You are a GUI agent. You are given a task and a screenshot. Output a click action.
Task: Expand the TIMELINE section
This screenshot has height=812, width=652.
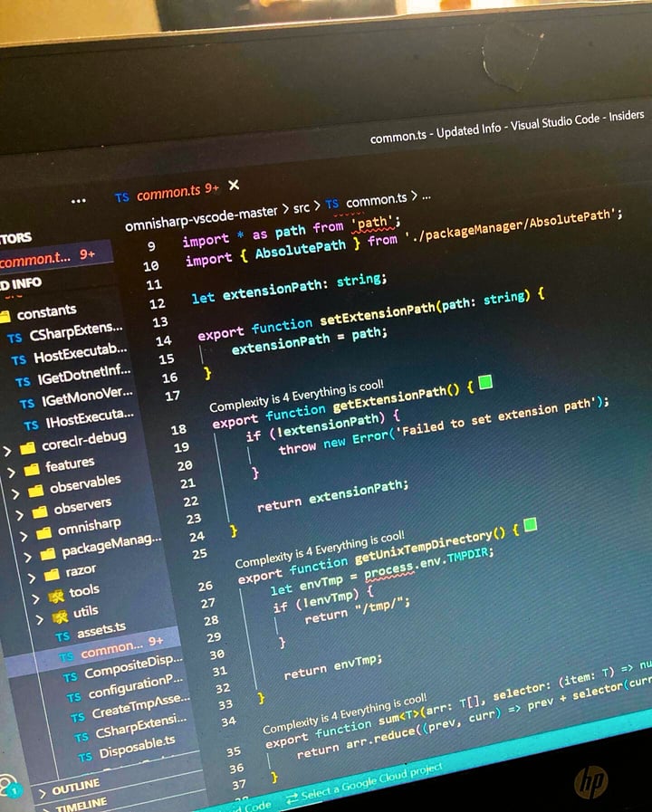pos(45,806)
